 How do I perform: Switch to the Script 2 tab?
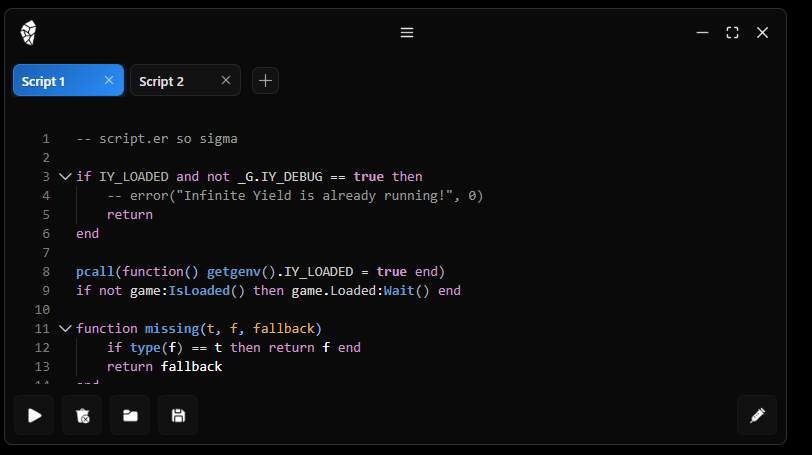[x=162, y=81]
